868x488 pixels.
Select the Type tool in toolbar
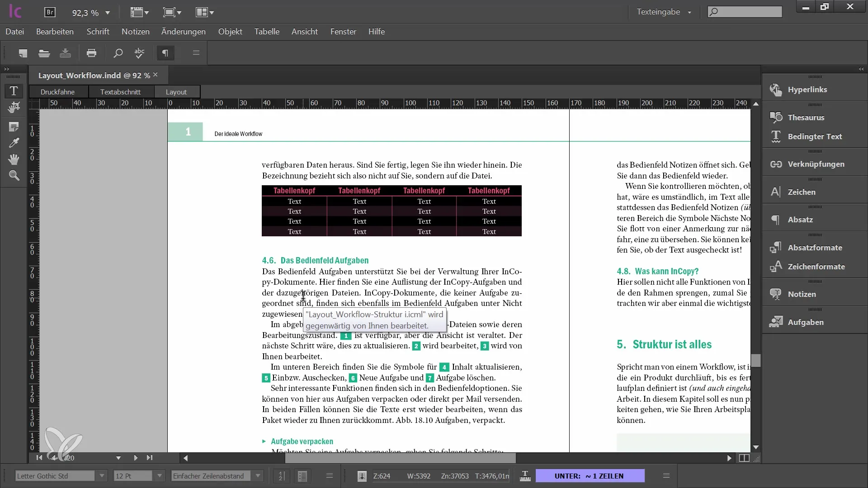(14, 90)
